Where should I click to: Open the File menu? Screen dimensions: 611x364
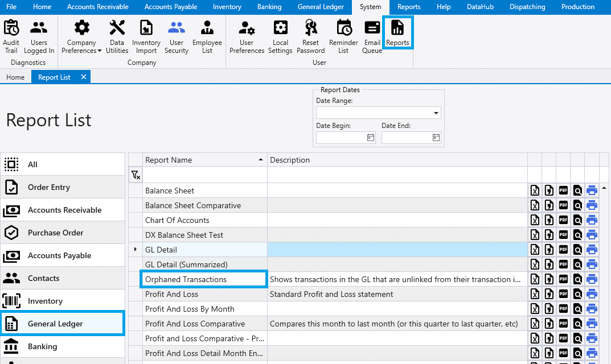(x=11, y=7)
